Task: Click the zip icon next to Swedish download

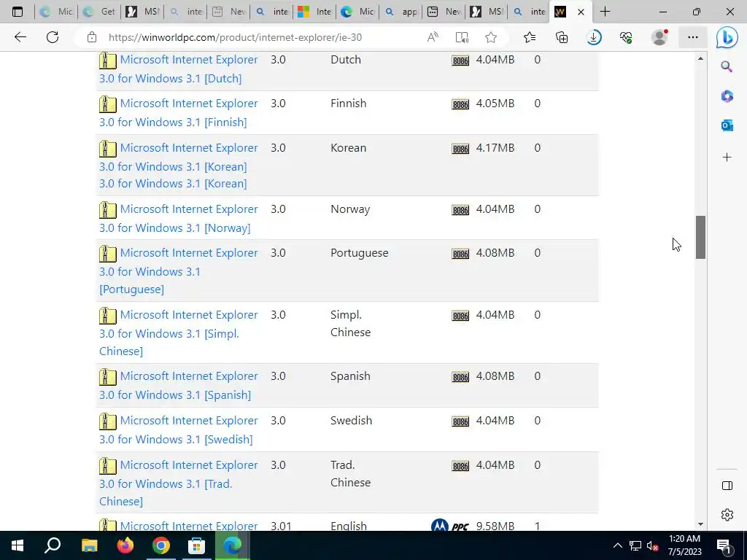Action: tap(108, 421)
